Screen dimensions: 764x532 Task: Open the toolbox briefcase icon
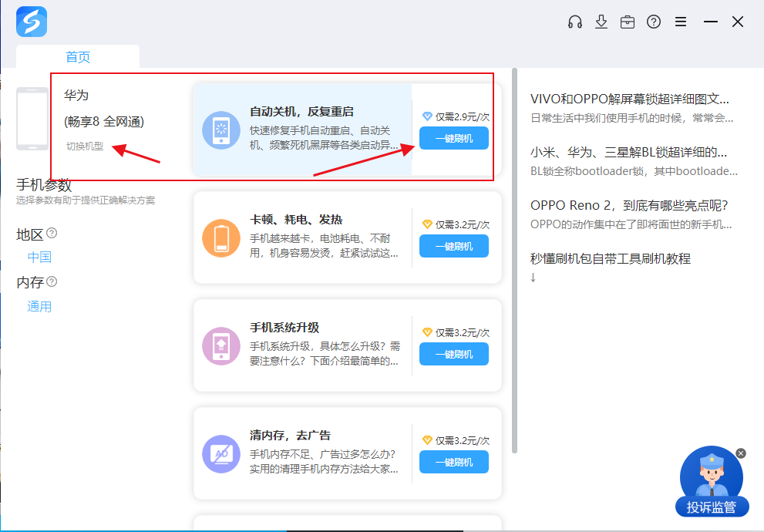(628, 22)
